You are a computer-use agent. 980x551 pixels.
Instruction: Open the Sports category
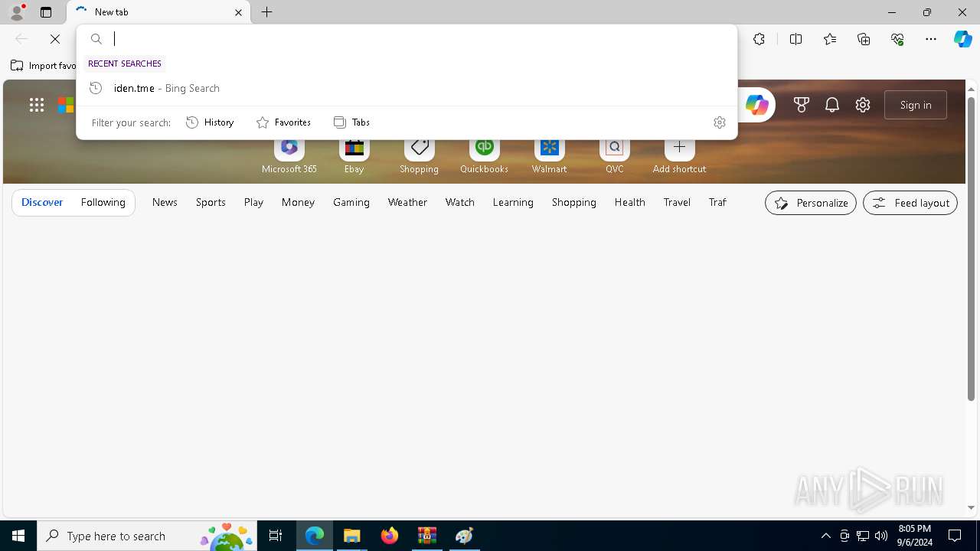[211, 202]
